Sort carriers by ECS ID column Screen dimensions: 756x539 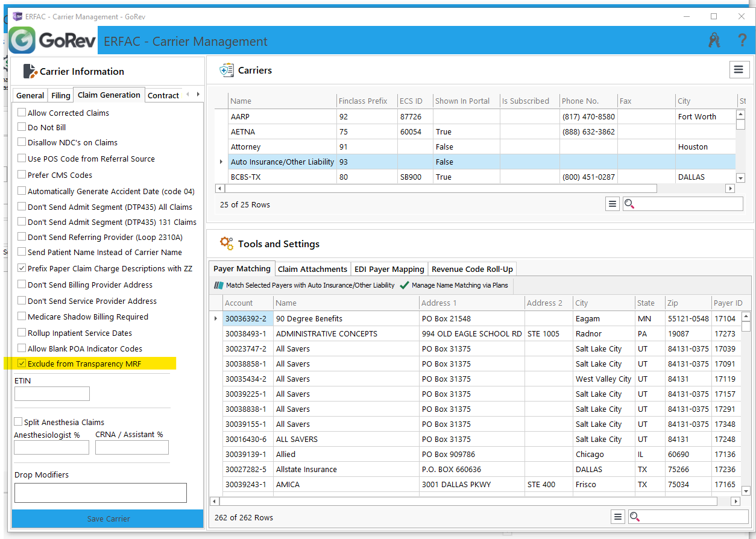coord(415,101)
